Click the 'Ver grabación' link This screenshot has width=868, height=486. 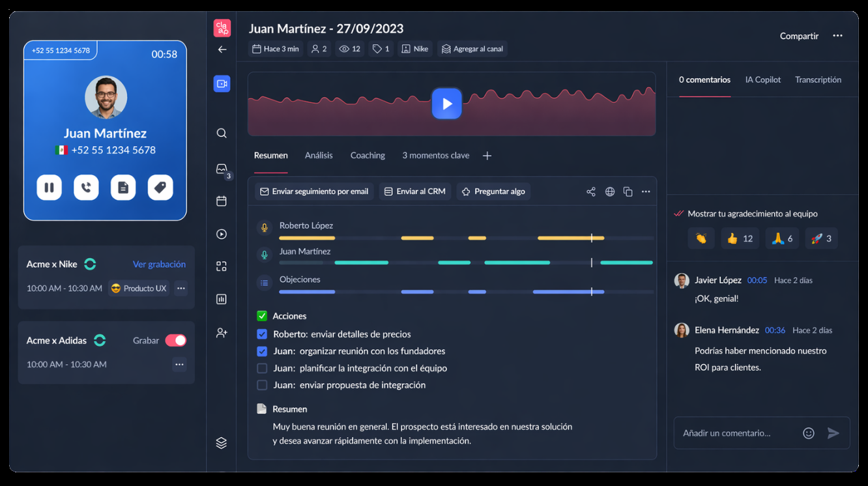pyautogui.click(x=159, y=264)
